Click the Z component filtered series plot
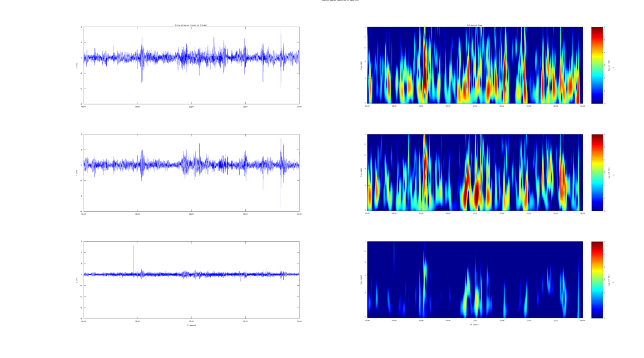644x358 pixels. point(191,280)
